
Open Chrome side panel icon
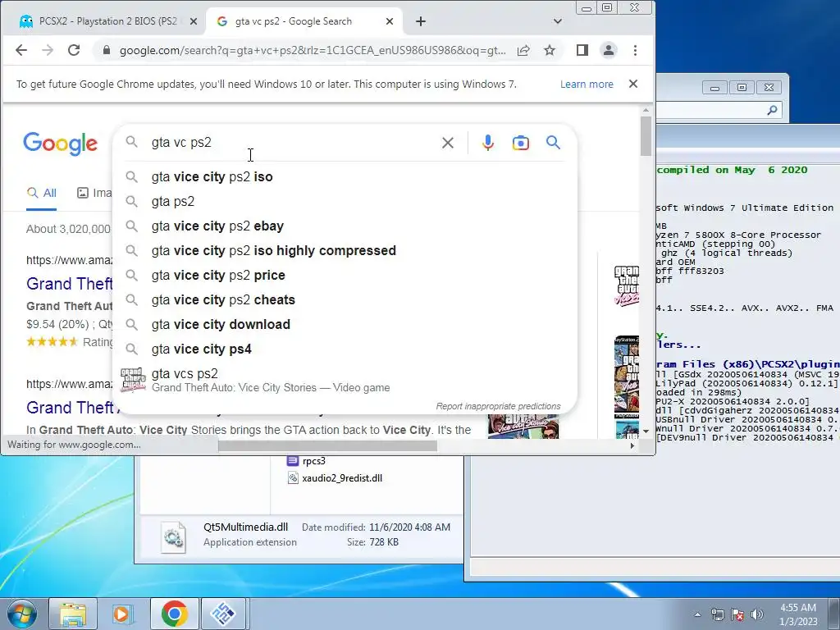582,50
